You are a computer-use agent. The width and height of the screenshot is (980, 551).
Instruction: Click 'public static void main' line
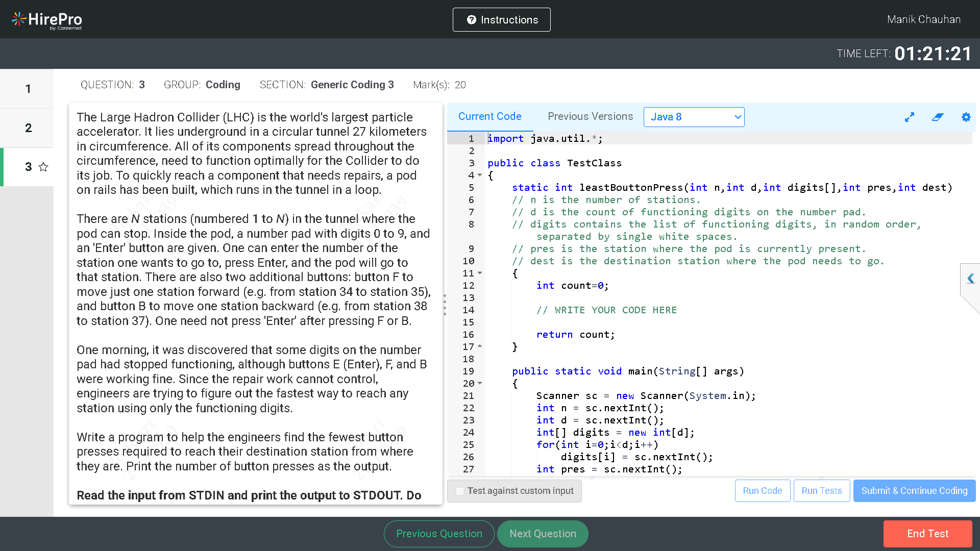(x=628, y=371)
